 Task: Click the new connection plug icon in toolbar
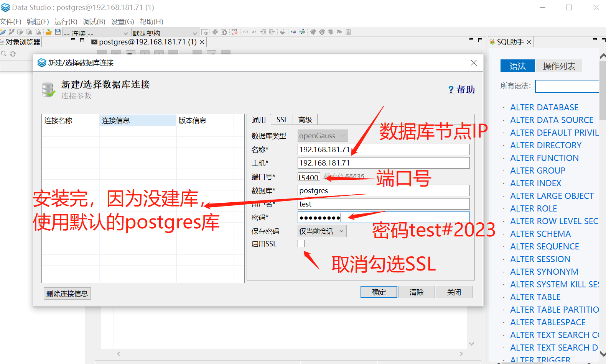point(3,32)
